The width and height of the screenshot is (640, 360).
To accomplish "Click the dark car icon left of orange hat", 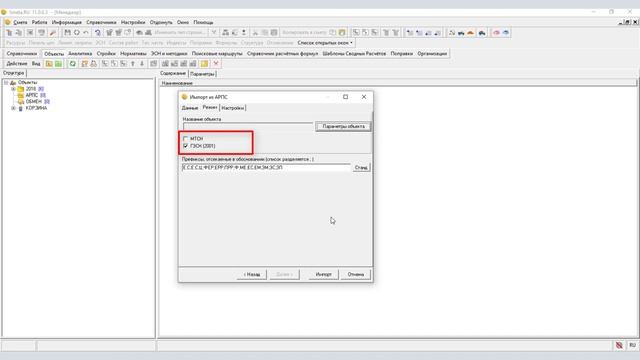I will click(x=461, y=33).
